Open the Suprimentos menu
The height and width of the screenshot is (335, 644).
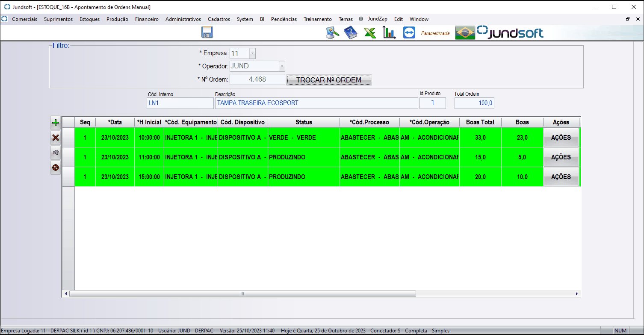58,19
